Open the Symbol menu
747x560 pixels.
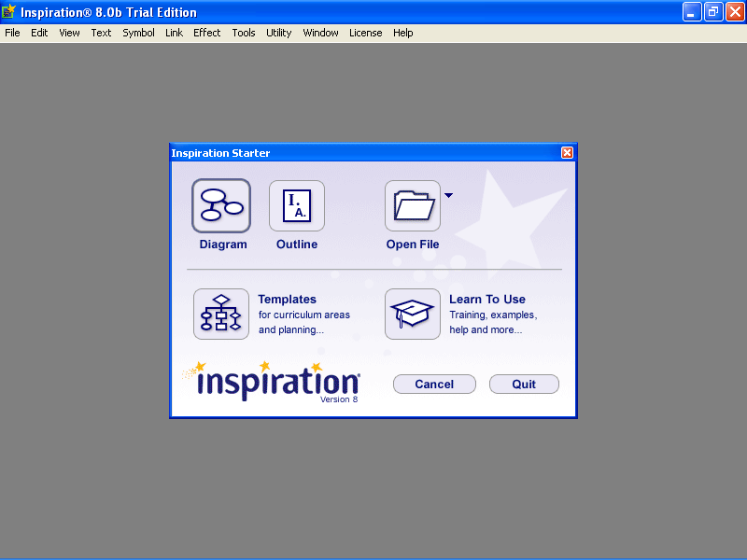click(x=138, y=33)
